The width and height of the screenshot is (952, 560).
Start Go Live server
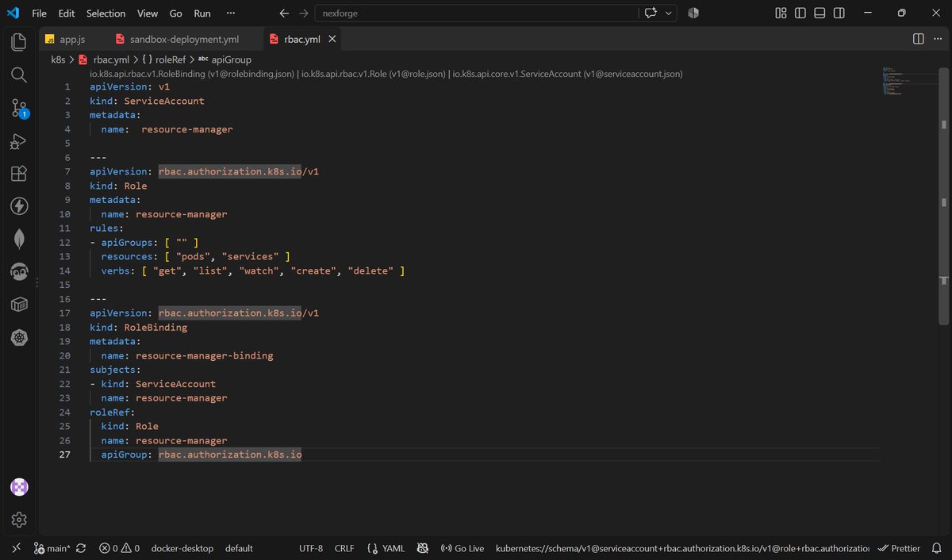(462, 548)
